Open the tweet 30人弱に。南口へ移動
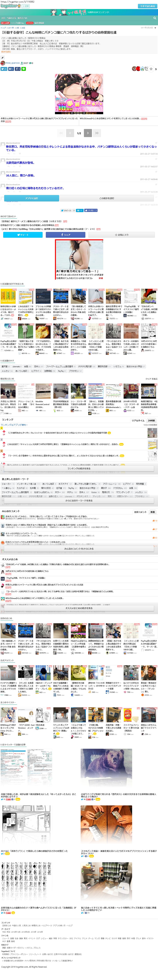The width and height of the screenshot is (158, 980). [x=21, y=175]
